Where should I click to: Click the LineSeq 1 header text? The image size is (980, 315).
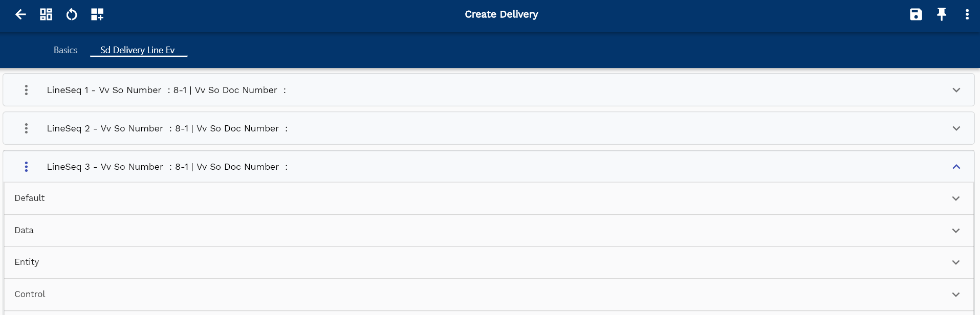pos(166,90)
